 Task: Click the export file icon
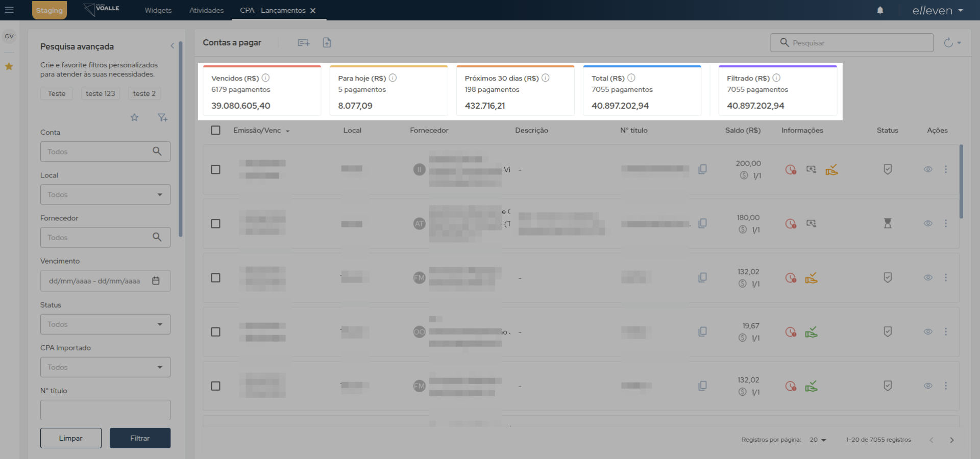click(x=327, y=43)
